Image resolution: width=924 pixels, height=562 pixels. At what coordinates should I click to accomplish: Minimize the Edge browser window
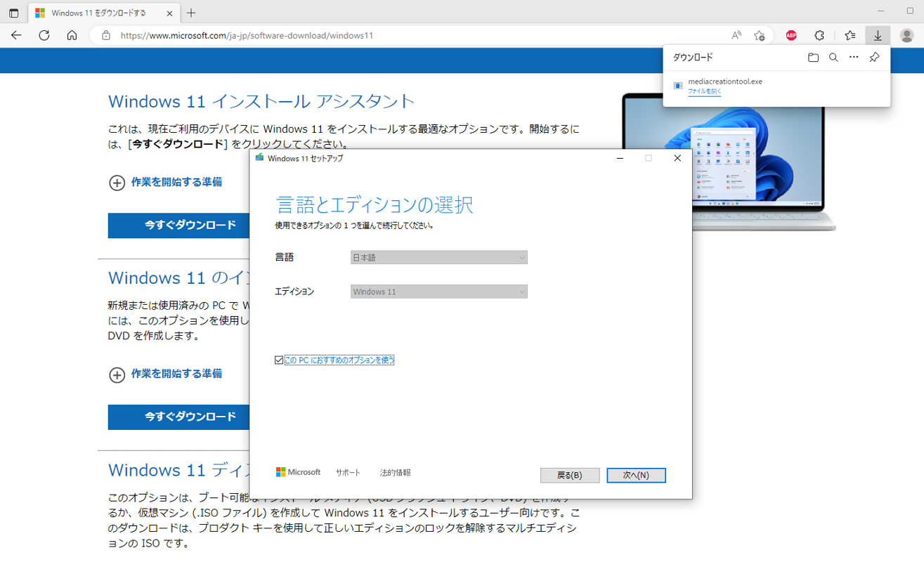click(881, 11)
